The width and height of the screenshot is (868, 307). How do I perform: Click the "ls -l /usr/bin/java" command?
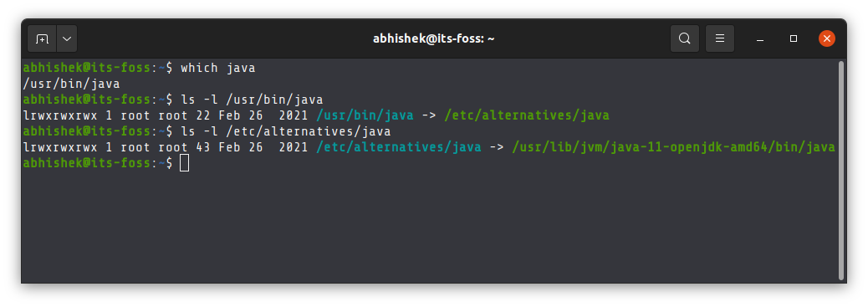point(252,100)
